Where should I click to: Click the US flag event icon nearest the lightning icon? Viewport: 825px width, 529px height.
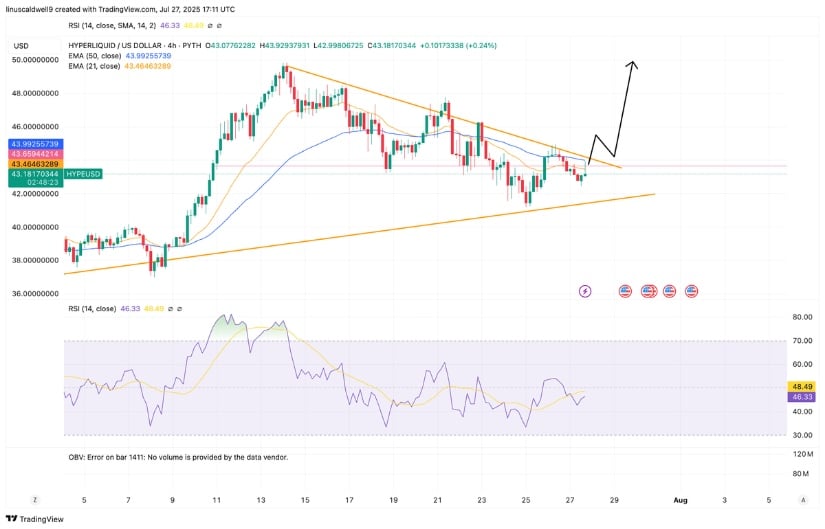tap(625, 291)
